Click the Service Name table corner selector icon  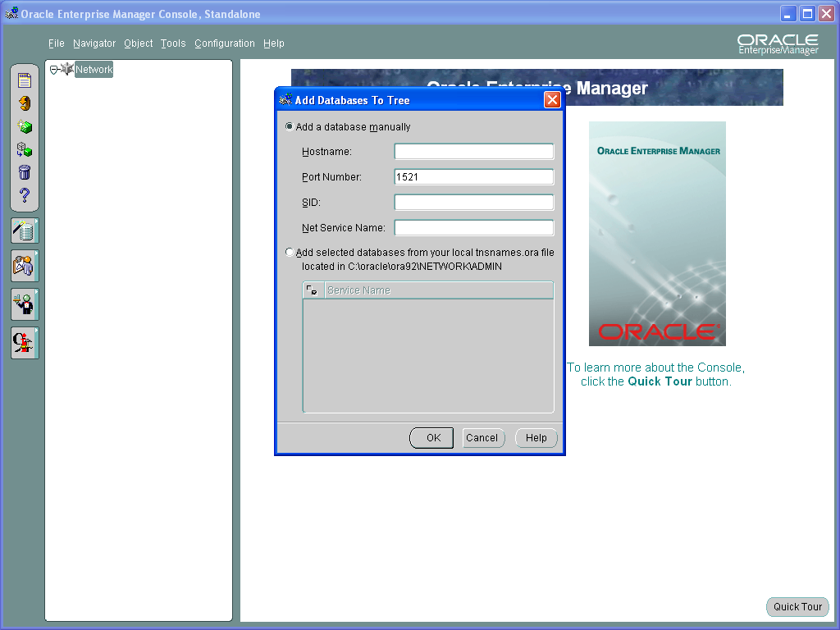tap(313, 290)
